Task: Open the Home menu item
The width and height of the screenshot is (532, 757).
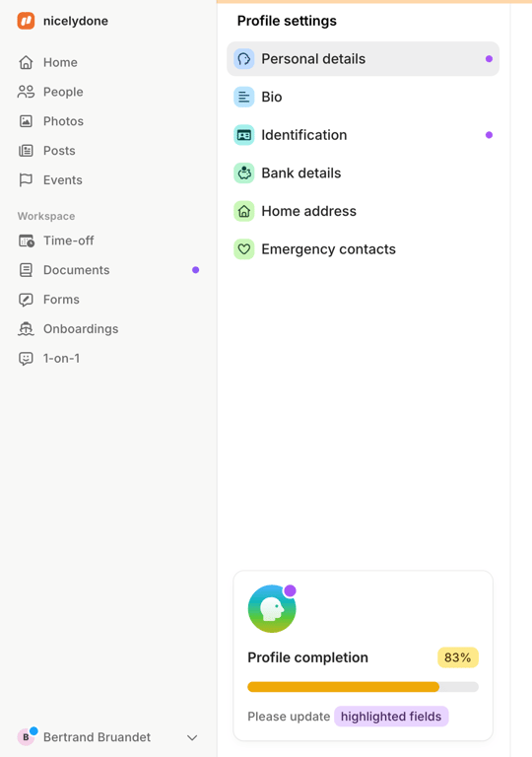Action: (x=60, y=62)
